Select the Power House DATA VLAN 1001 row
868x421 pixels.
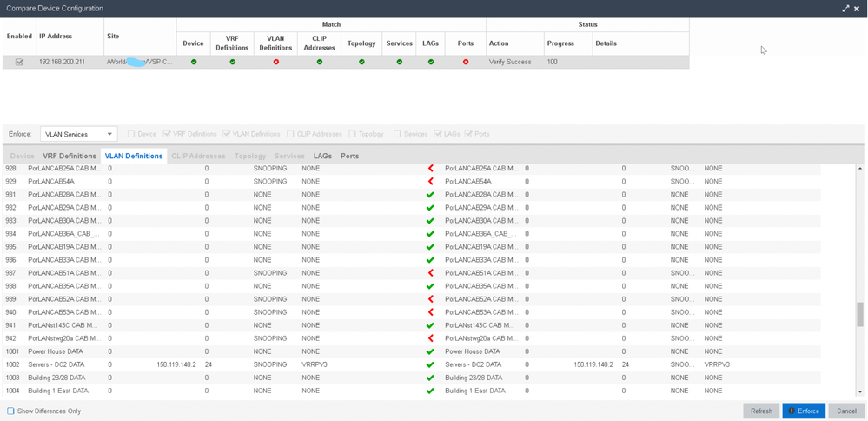pyautogui.click(x=56, y=351)
